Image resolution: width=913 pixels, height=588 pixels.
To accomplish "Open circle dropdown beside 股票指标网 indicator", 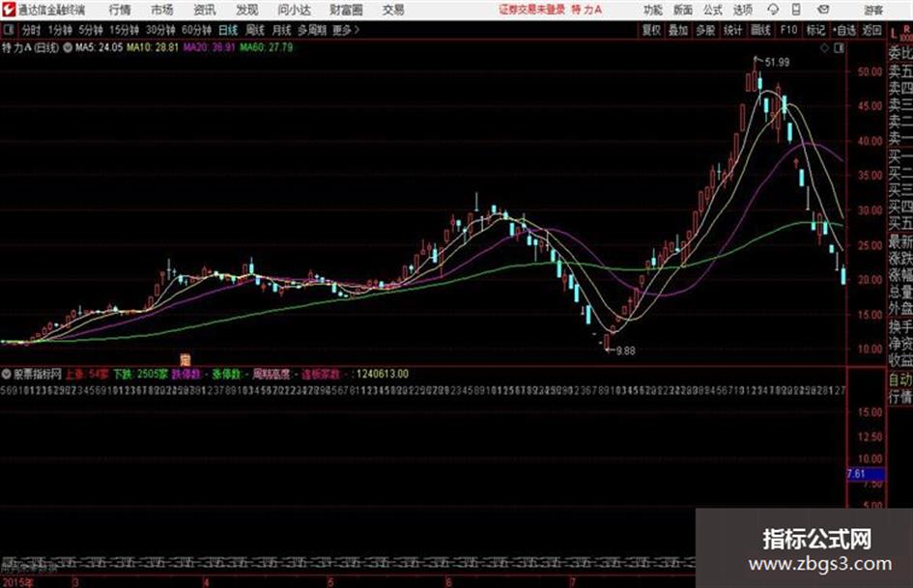I will tap(7, 374).
